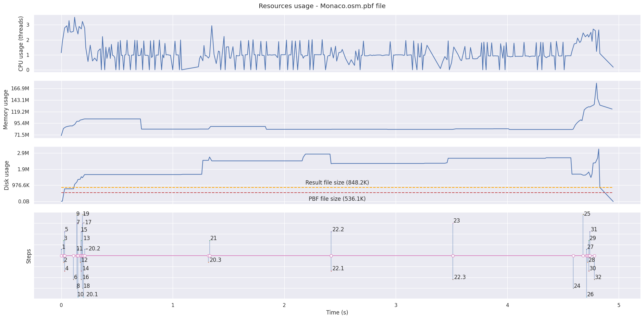Click the 976.6K disk axis tick
644x319 pixels.
[x=20, y=185]
